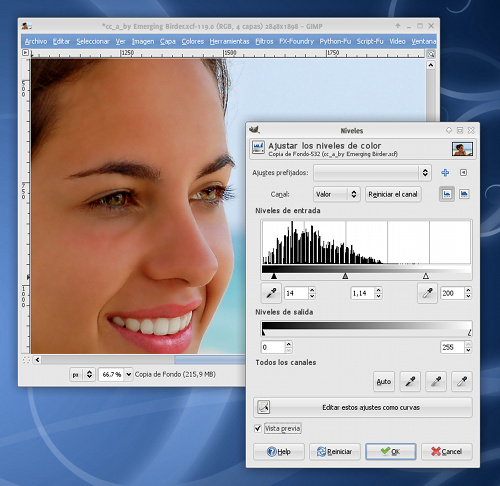Image resolution: width=500 pixels, height=486 pixels.
Task: Open ruler corner menu arrow in GIMP window
Action: [x=26, y=53]
